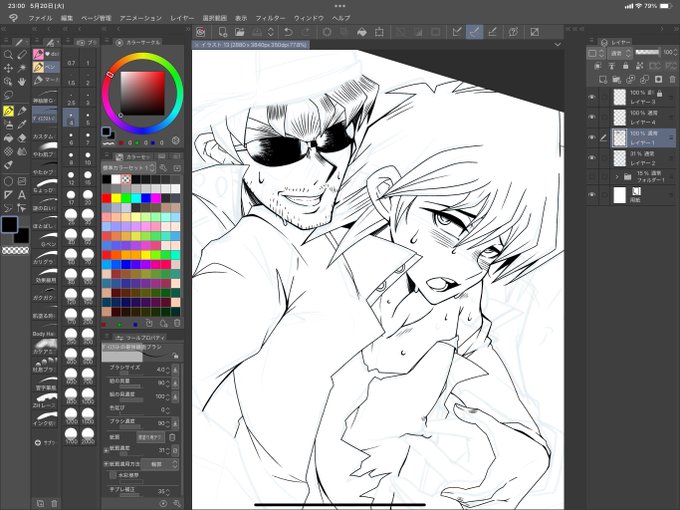The width and height of the screenshot is (680, 510).
Task: Open the Clip Studio launcher icon
Action: click(200, 32)
